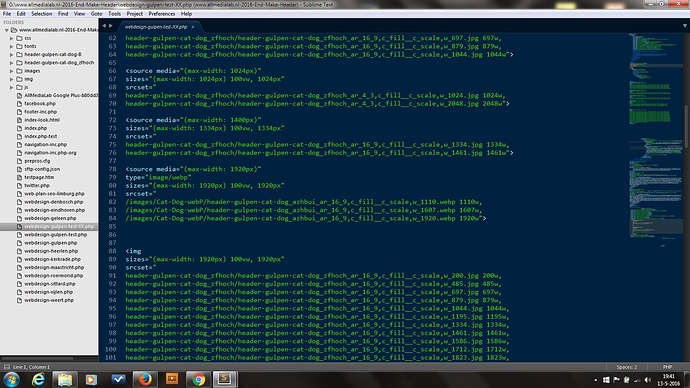Go to next tab arrow

tap(110, 26)
